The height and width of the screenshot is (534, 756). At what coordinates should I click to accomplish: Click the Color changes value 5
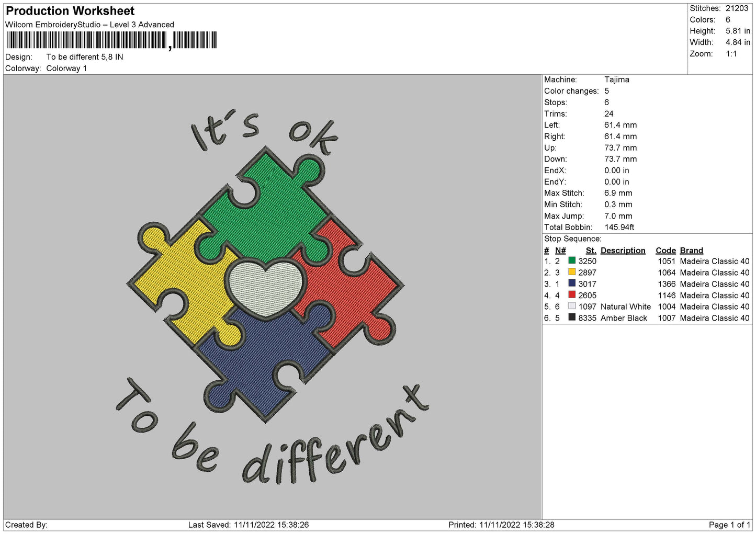tap(607, 91)
